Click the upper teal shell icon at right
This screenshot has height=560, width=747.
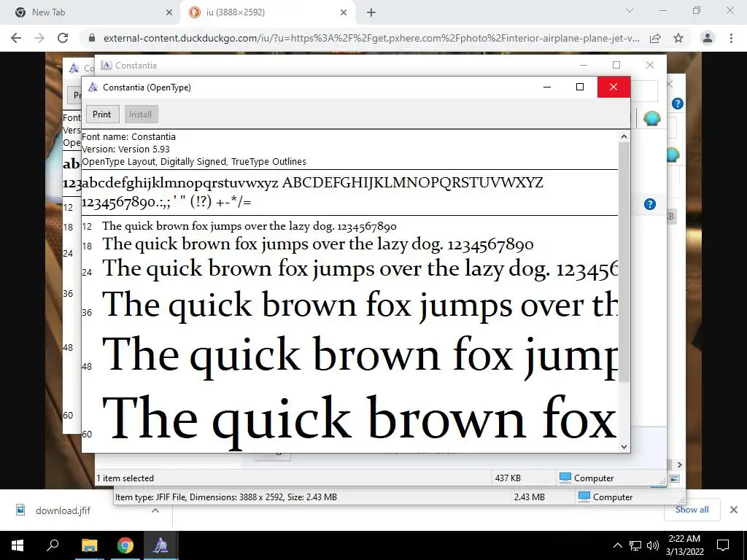(x=651, y=118)
